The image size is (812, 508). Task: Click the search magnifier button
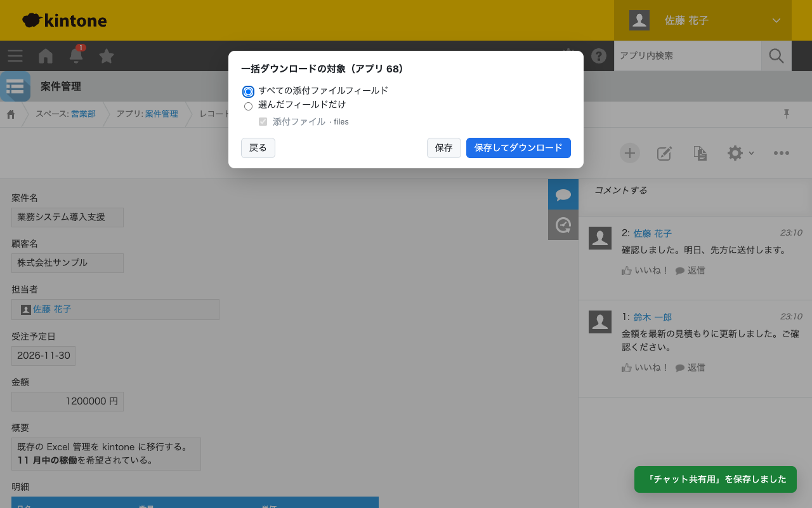pos(776,56)
